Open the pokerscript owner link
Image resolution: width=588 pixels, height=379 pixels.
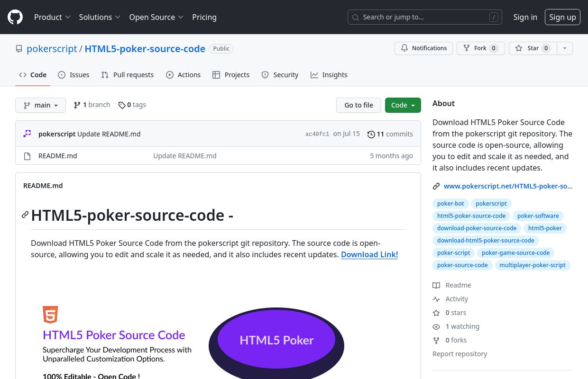coord(52,49)
